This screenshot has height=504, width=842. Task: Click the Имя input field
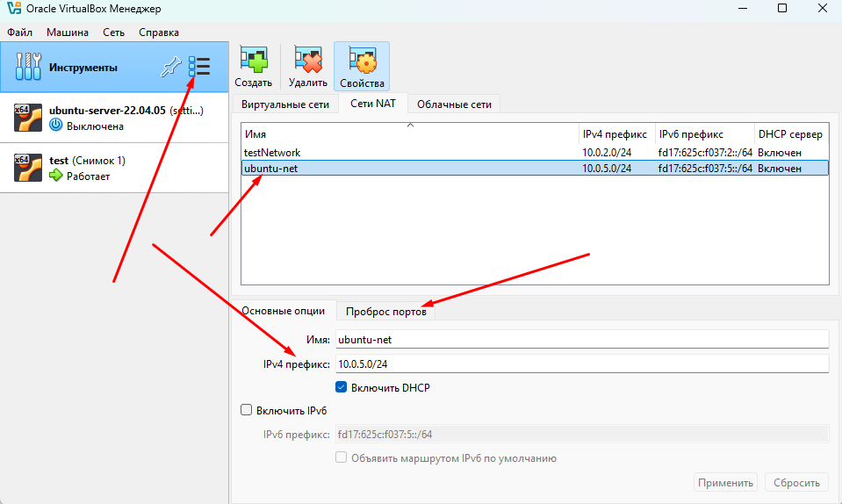pos(582,340)
